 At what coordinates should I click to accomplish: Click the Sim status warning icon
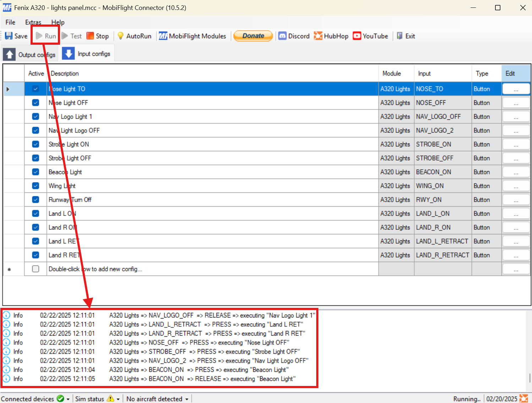coord(111,399)
